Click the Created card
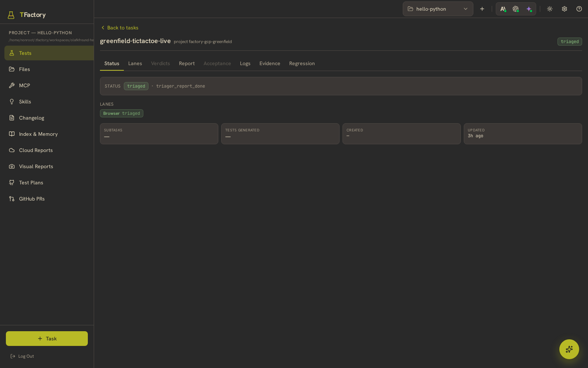 point(402,134)
